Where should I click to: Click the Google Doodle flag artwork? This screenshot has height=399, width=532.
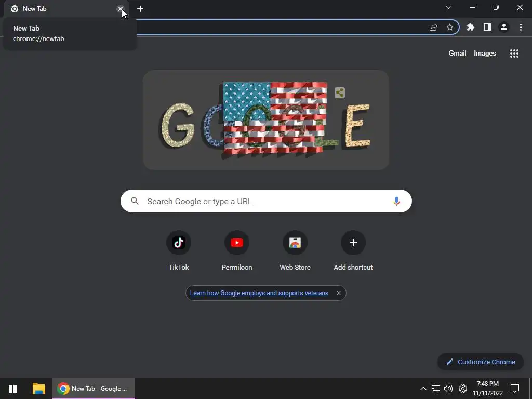pyautogui.click(x=266, y=120)
